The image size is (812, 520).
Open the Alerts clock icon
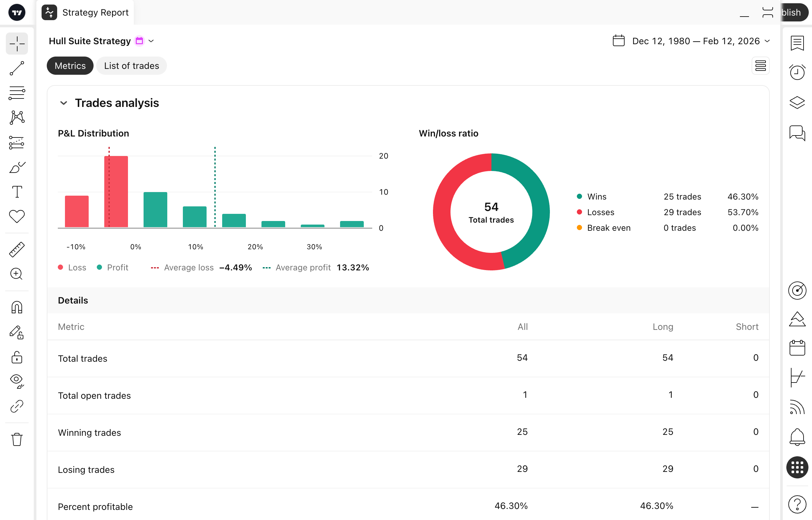pos(797,71)
